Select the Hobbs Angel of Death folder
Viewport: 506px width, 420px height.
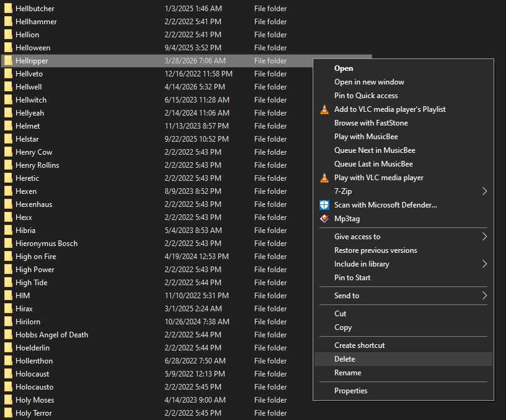(52, 335)
